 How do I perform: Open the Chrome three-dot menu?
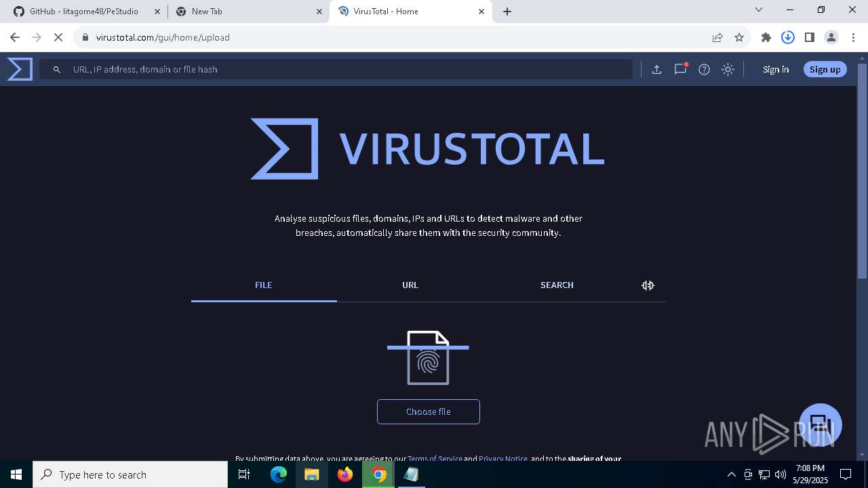click(853, 37)
